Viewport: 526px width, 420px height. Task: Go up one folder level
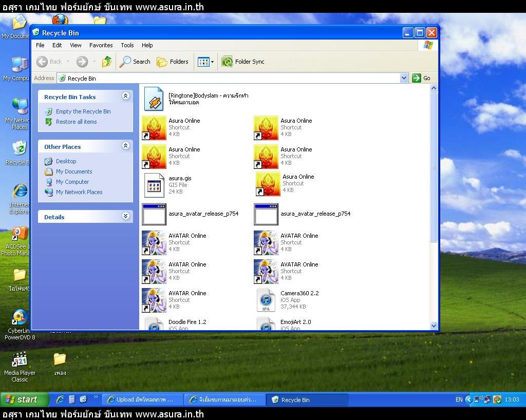(107, 62)
